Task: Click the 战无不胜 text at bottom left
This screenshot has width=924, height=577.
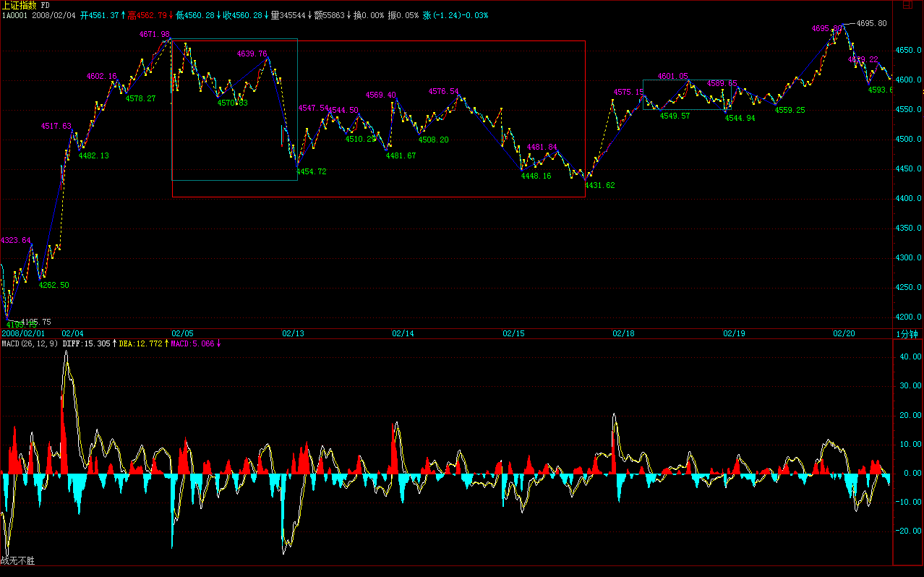Action: coord(17,560)
